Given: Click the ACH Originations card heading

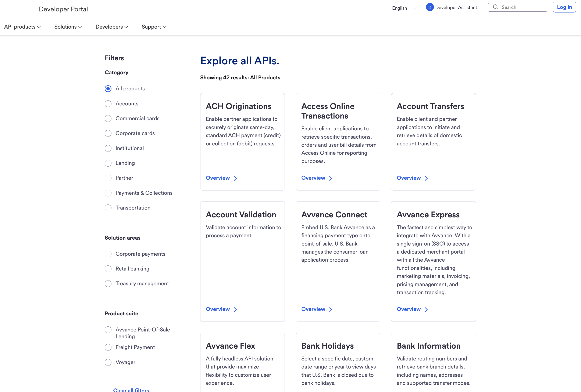Looking at the screenshot, I should tap(239, 106).
